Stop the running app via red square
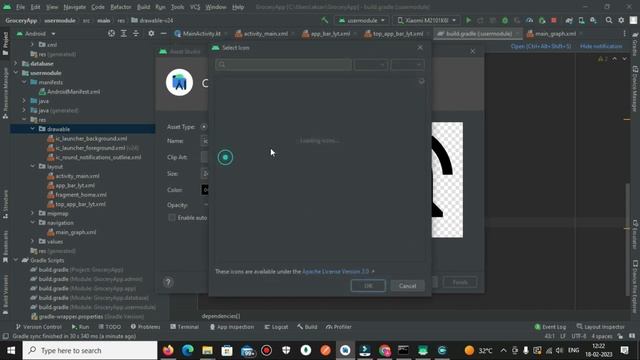Viewport: 640px width, 360px height. coord(554,20)
